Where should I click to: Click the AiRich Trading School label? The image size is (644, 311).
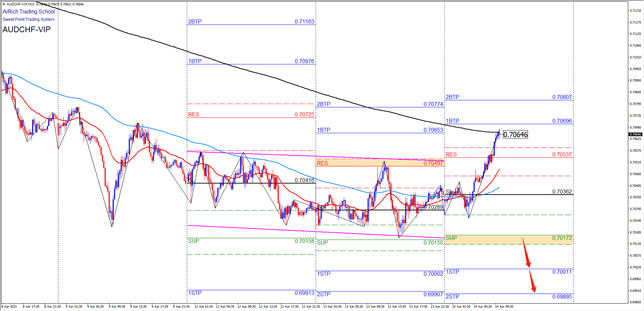coord(29,12)
